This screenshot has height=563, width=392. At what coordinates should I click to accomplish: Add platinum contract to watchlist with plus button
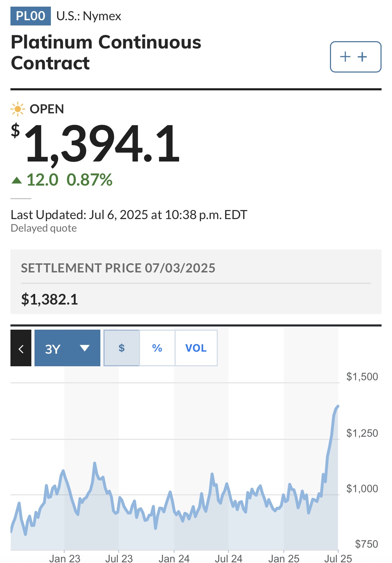click(x=355, y=57)
